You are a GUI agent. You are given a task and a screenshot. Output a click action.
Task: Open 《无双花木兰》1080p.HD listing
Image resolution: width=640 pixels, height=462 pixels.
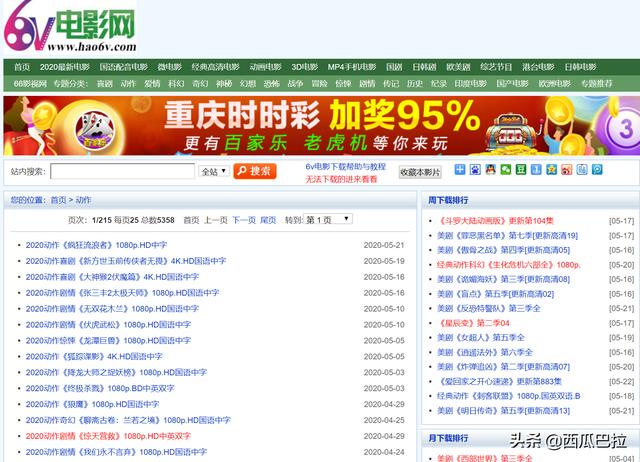[112, 309]
